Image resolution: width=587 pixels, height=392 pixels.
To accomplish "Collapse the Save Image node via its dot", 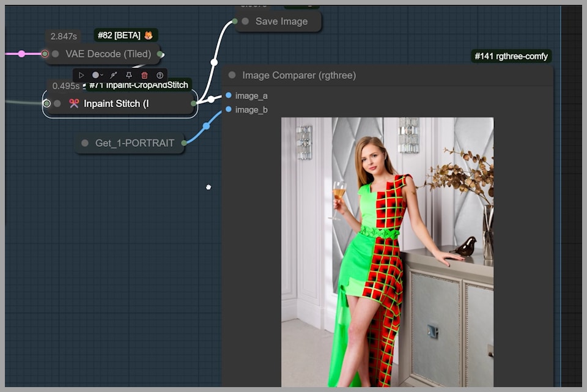I will (245, 21).
